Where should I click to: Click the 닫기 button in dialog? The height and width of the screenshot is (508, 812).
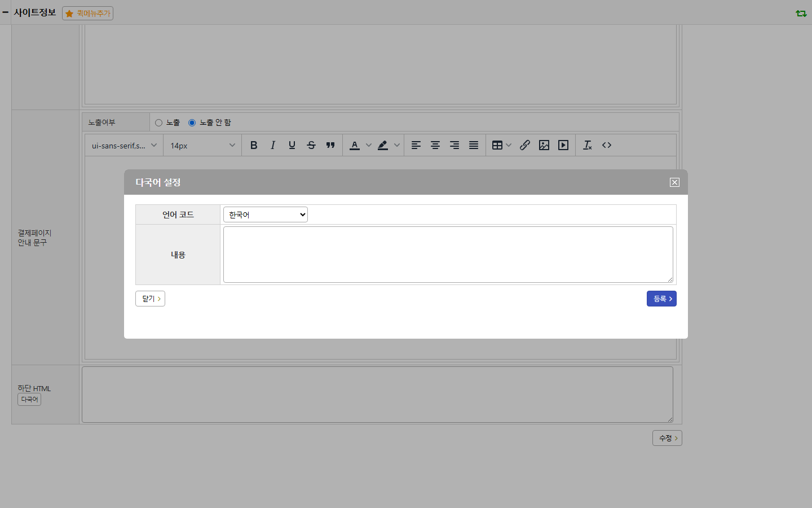pos(150,299)
